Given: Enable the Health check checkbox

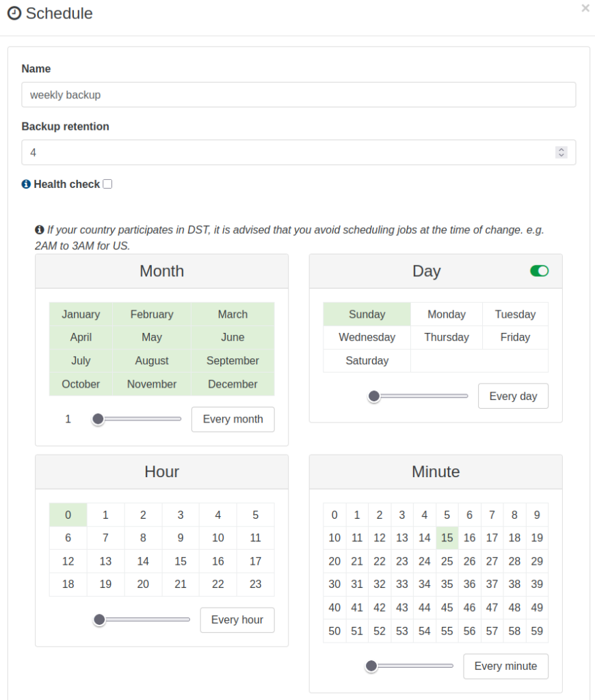Looking at the screenshot, I should [x=107, y=184].
